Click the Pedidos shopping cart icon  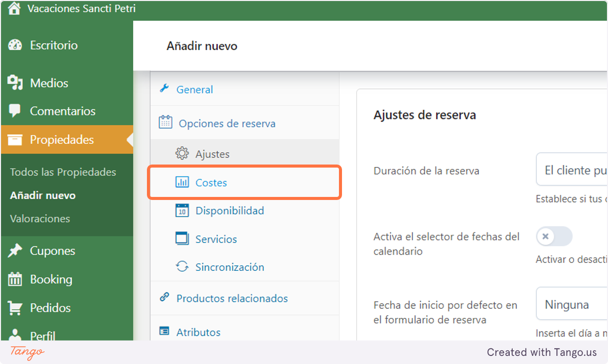15,308
